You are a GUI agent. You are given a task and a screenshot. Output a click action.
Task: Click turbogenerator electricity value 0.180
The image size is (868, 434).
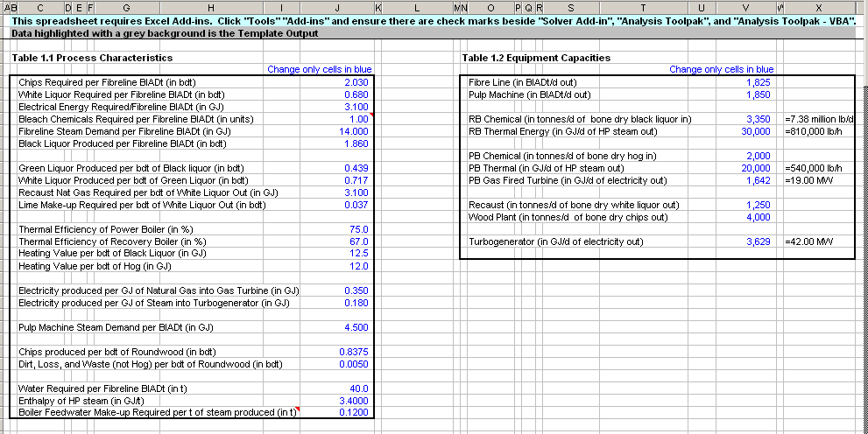[356, 303]
